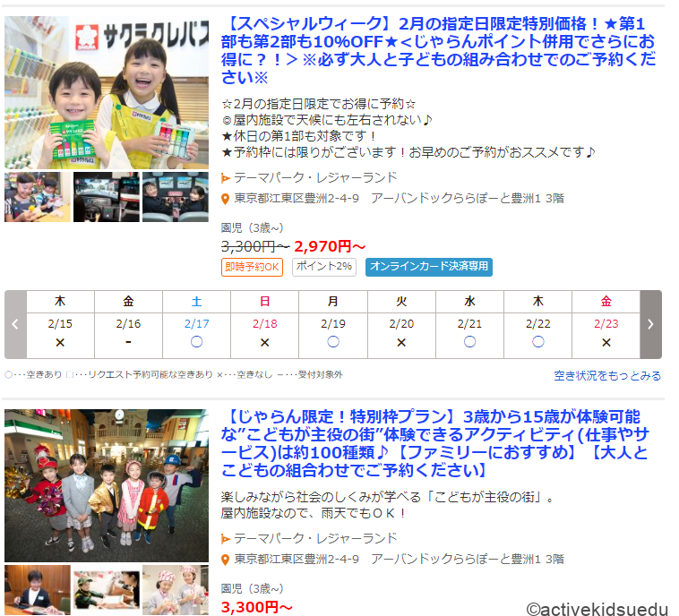Image resolution: width=679 pixels, height=616 pixels.
Task: Select available circle for 2/17 Saturday
Action: click(196, 342)
